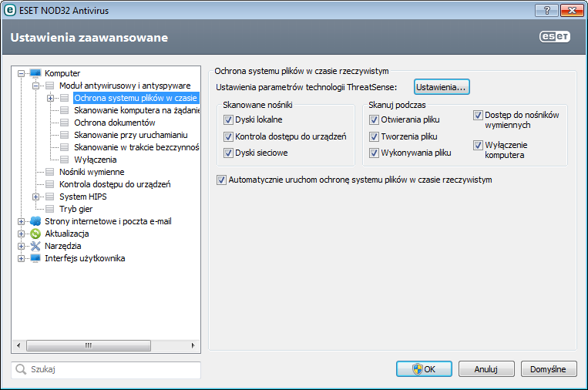This screenshot has height=390, width=588.
Task: Click tree horizontal scrollbar left arrow
Action: click(18, 345)
